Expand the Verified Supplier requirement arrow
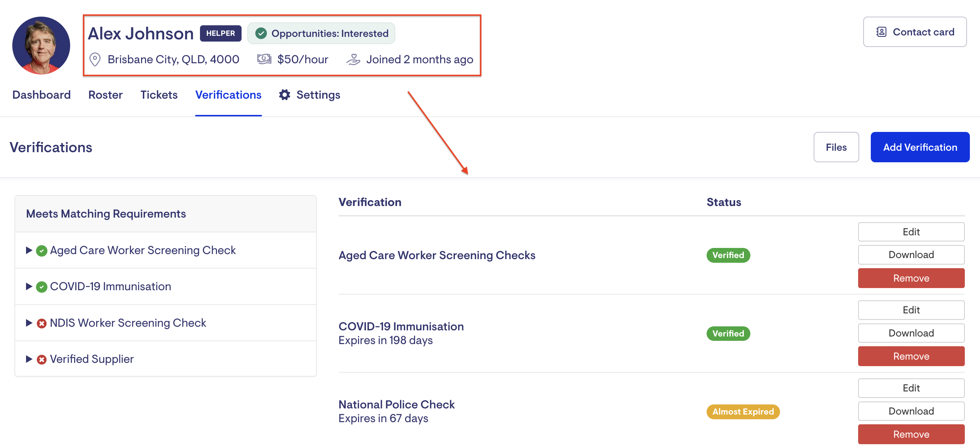 click(x=29, y=359)
